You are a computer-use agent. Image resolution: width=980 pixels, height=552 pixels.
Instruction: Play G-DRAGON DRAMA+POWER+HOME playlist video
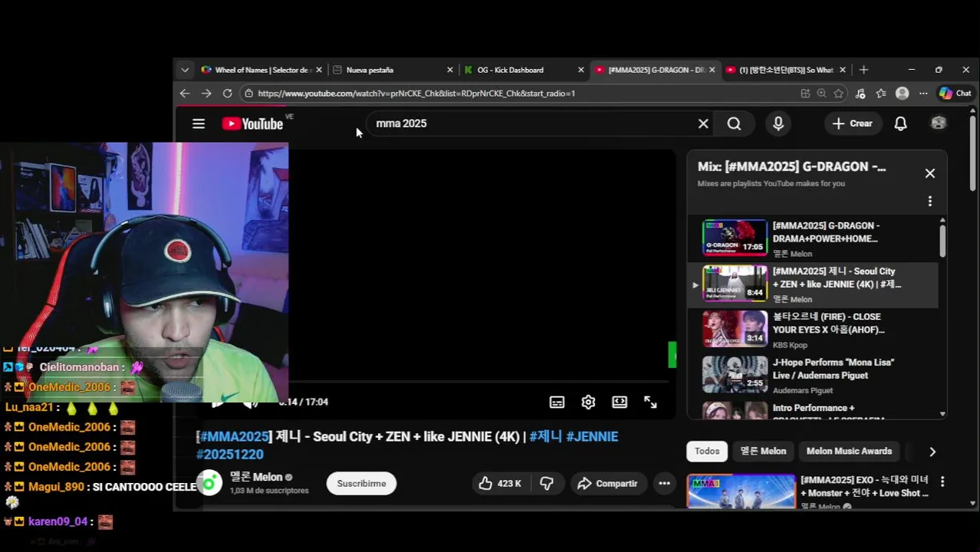coord(813,239)
